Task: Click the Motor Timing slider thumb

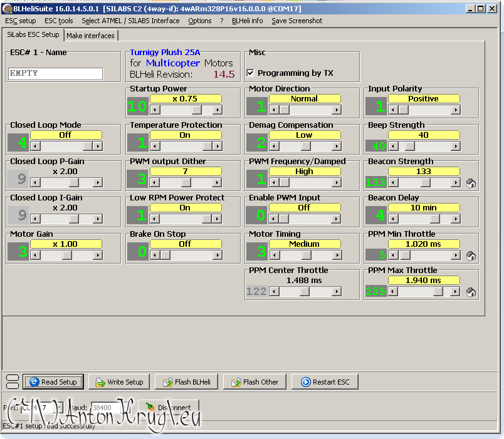Action: coord(307,255)
